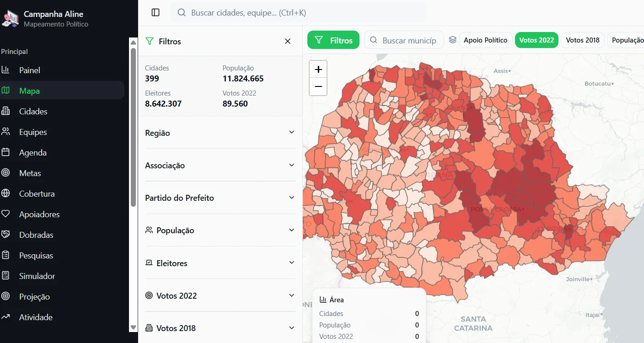Focus the Buscar município search field

pyautogui.click(x=404, y=40)
